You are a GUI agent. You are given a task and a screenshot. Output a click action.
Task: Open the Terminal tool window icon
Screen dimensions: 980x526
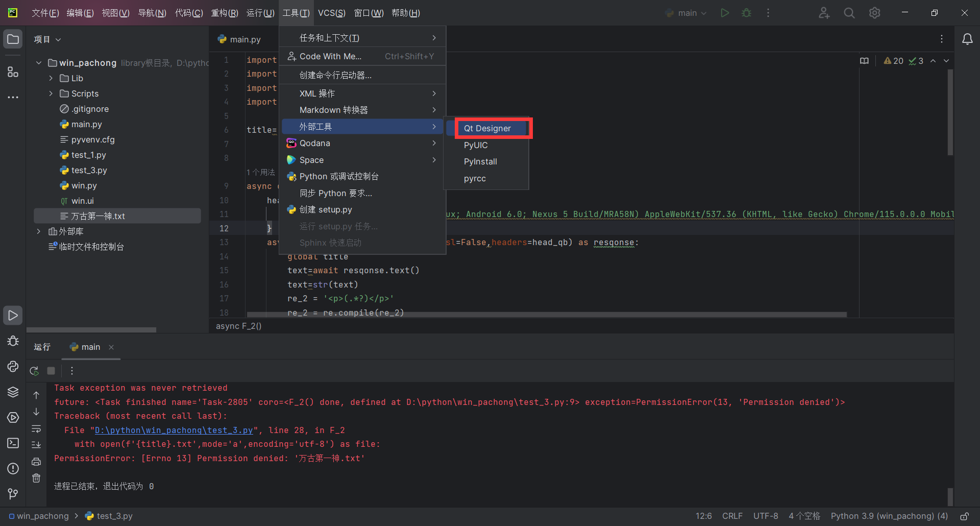pos(13,443)
